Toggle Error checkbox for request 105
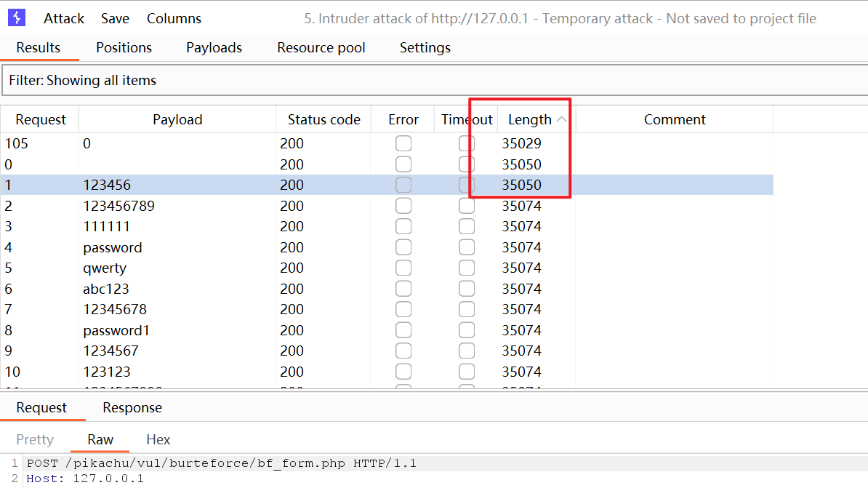Viewport: 868px width, 488px height. coord(403,144)
